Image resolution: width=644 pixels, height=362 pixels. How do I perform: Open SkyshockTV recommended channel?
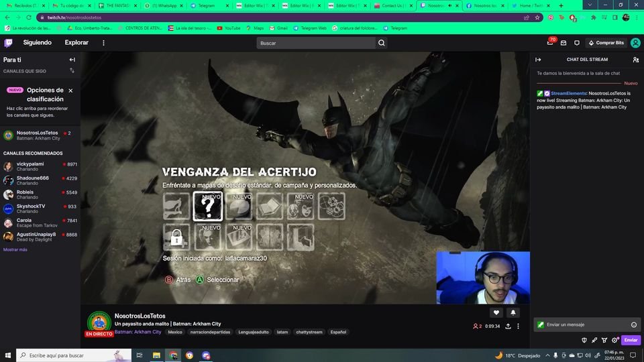pos(40,208)
